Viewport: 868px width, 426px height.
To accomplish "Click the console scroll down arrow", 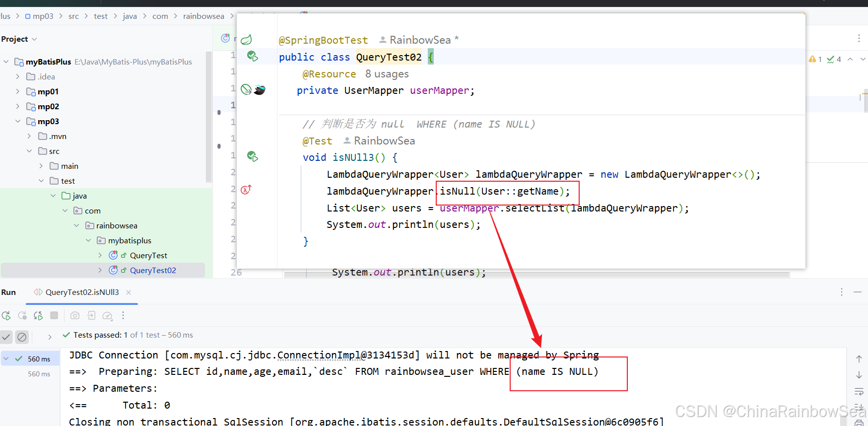I will point(859,375).
